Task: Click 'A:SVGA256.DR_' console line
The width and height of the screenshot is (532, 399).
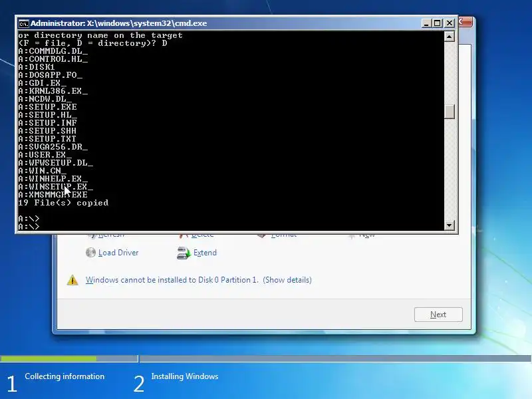Action: [x=53, y=147]
